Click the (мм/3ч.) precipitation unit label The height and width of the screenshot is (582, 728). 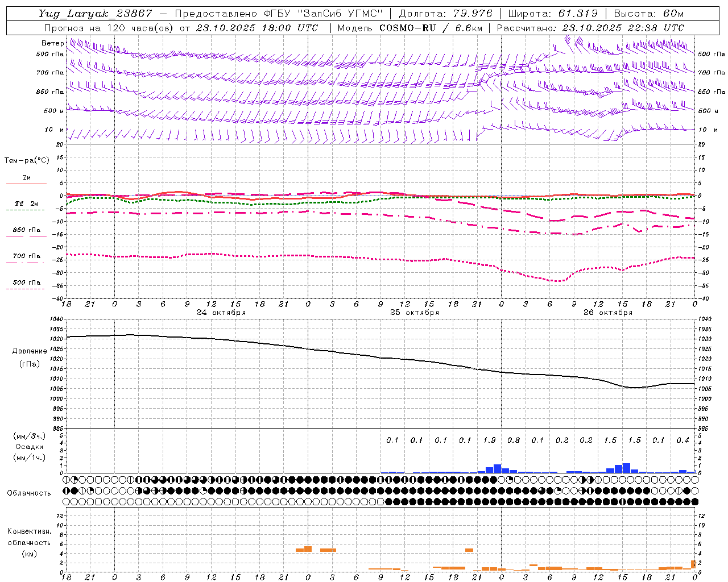29,436
